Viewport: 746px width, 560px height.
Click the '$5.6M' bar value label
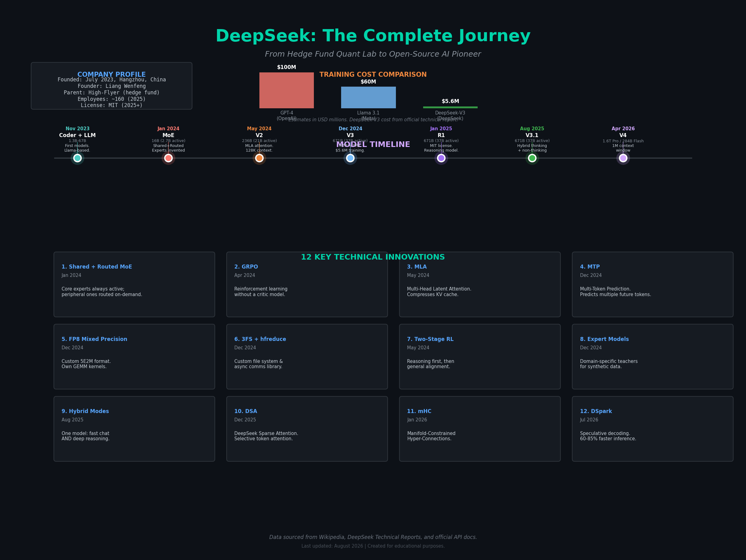click(450, 101)
